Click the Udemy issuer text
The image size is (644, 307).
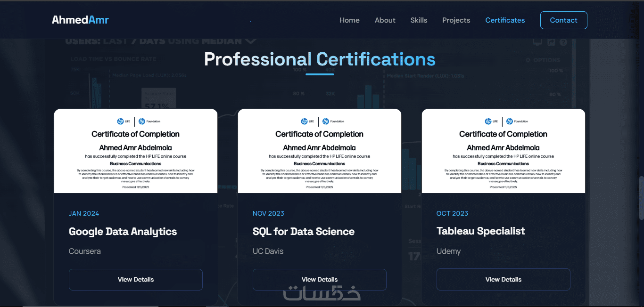click(x=449, y=251)
